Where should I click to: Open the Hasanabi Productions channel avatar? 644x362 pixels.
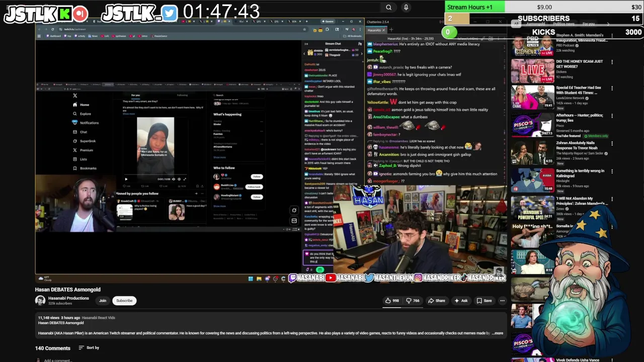[40, 301]
